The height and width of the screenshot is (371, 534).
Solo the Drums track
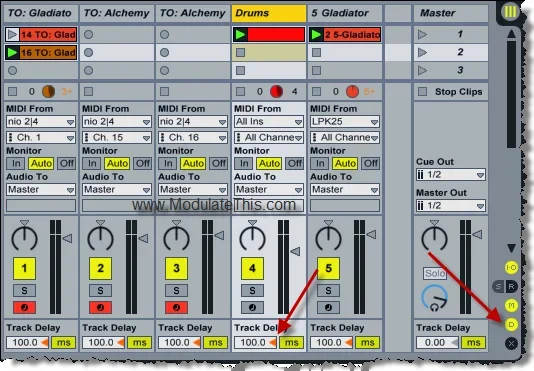tap(252, 291)
